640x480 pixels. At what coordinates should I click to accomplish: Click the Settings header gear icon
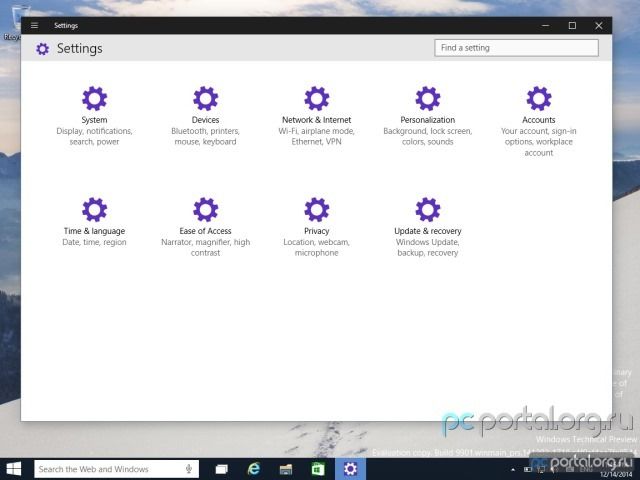click(42, 48)
